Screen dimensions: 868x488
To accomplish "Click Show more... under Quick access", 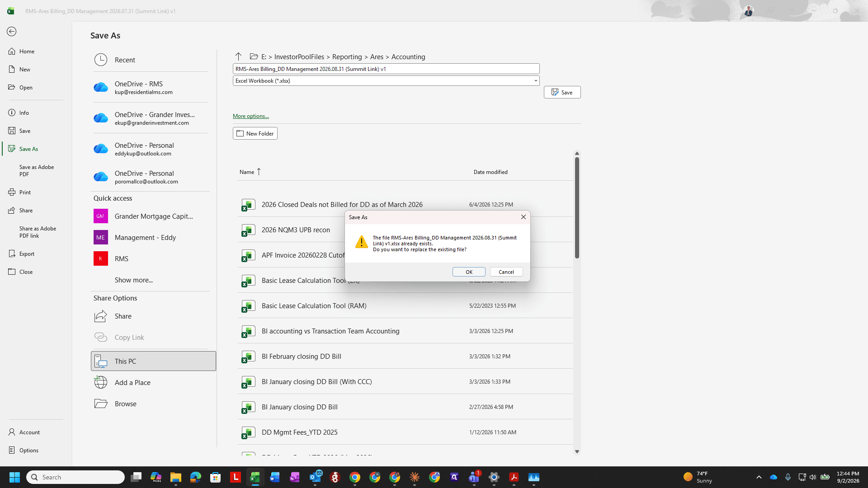I will tap(133, 280).
